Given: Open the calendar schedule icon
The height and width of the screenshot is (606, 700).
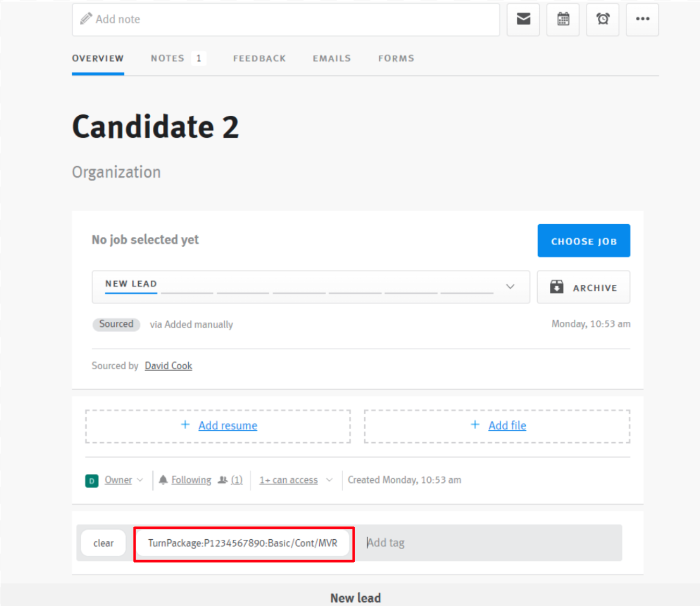Looking at the screenshot, I should coord(563,19).
